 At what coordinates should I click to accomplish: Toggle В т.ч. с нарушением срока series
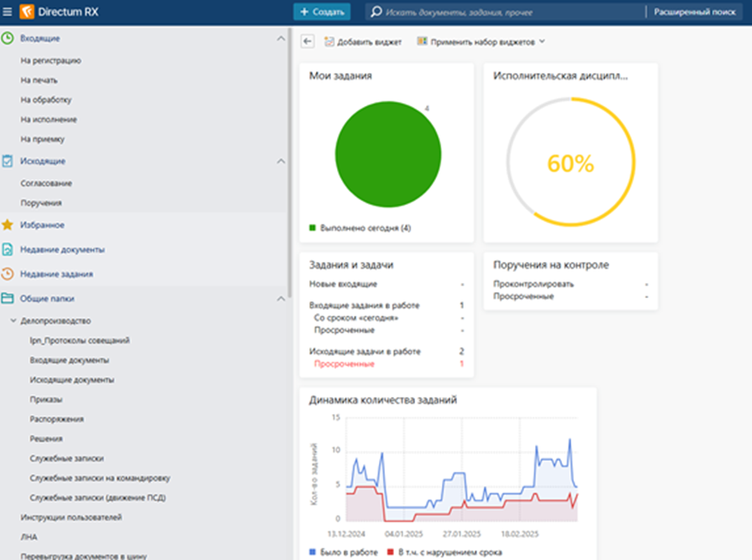tap(444, 552)
